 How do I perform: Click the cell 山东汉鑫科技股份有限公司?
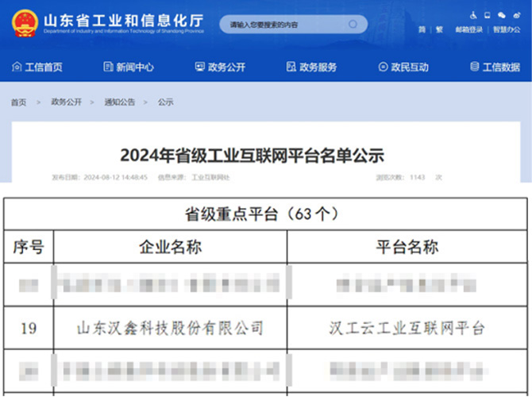(171, 328)
